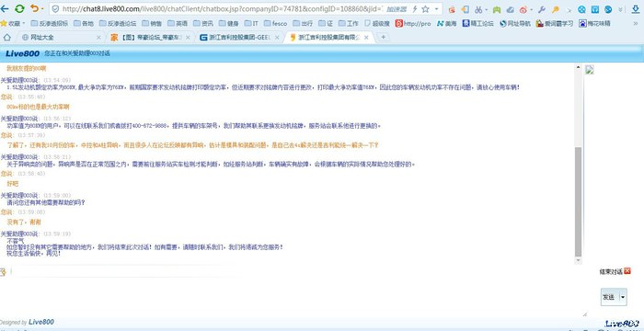644x331 pixels.
Task: Click the down arrow of the chat scrollbar
Action: (578, 260)
